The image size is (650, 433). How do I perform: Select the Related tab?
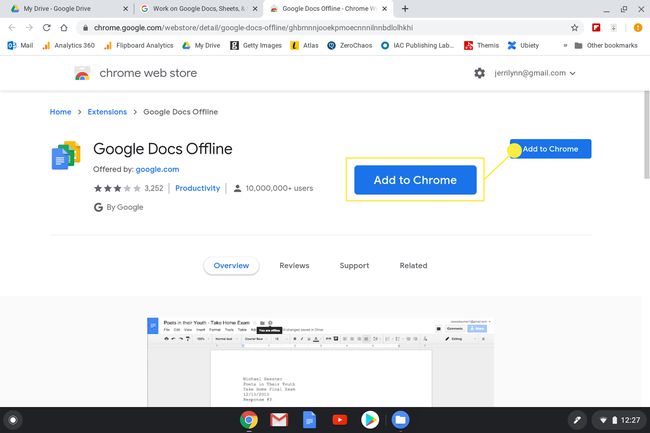[413, 266]
